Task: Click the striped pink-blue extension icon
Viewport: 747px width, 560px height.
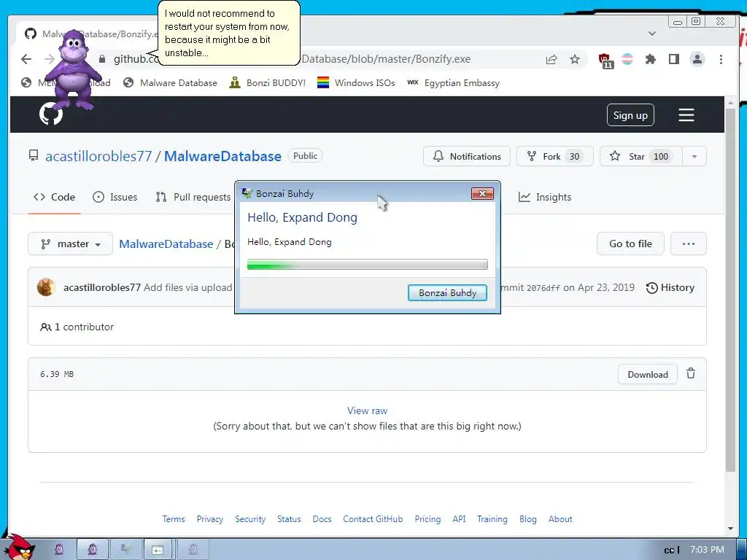Action: click(627, 59)
